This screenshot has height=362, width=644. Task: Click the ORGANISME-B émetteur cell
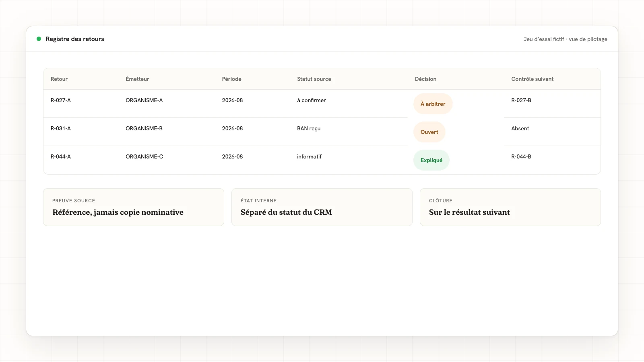click(x=144, y=128)
